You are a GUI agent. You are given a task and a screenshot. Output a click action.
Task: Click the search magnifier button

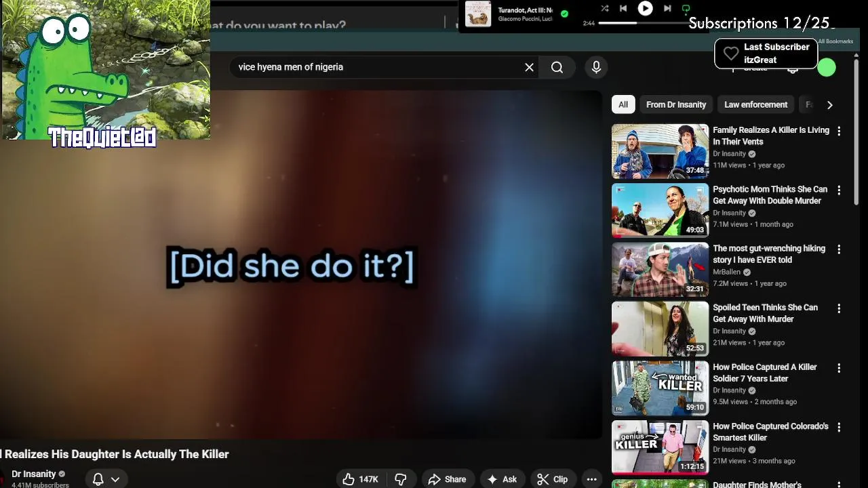point(557,67)
